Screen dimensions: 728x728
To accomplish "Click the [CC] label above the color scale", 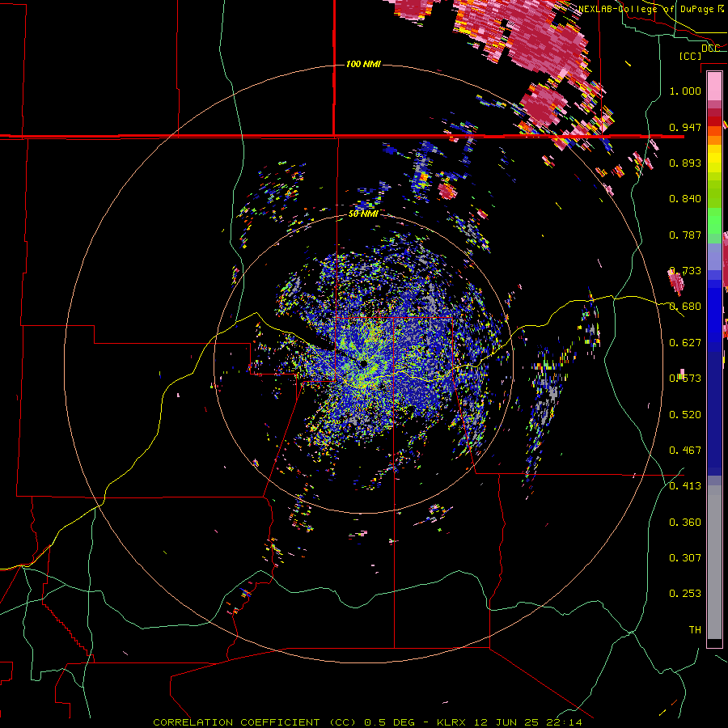I will pos(690,56).
